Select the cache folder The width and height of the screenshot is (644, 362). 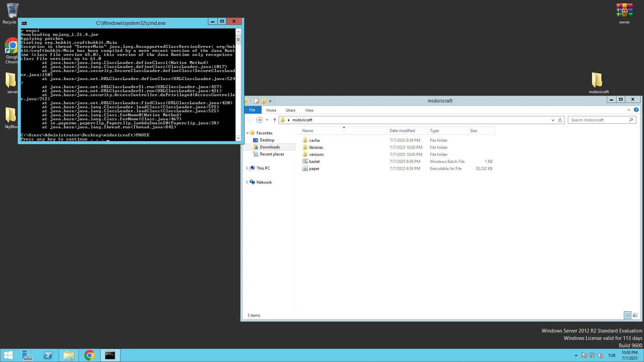click(x=314, y=140)
